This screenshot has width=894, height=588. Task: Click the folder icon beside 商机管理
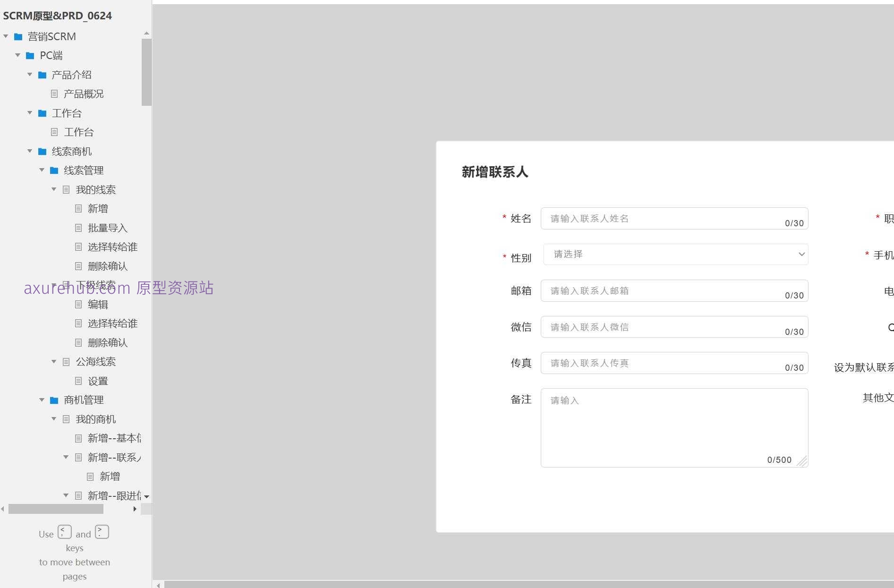pyautogui.click(x=53, y=400)
